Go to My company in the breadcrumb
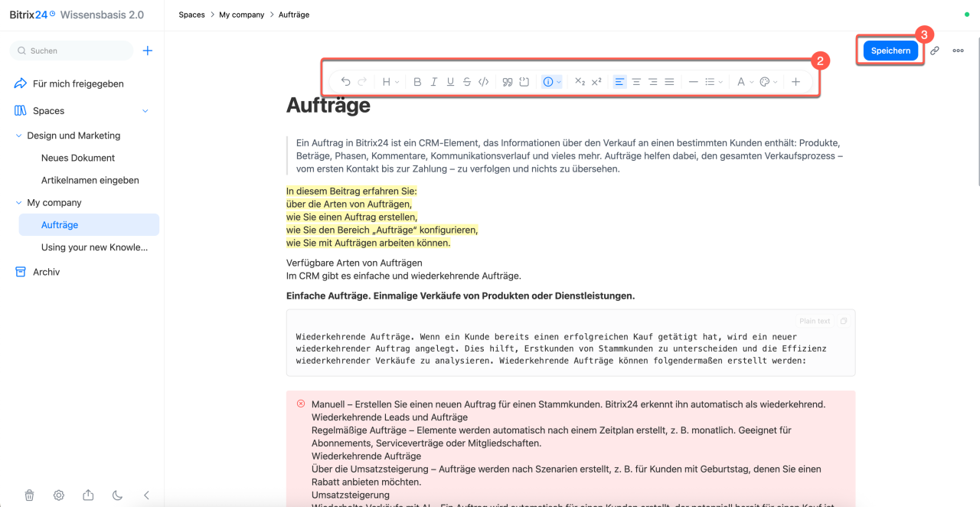 (241, 15)
